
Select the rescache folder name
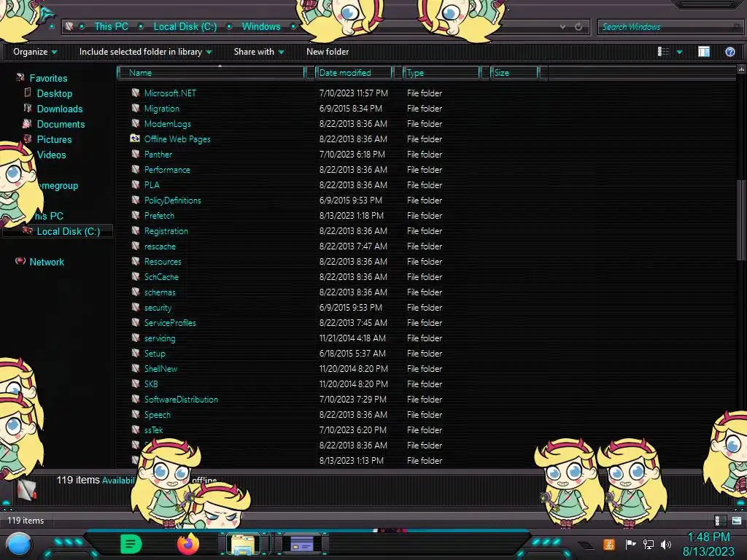click(x=160, y=246)
